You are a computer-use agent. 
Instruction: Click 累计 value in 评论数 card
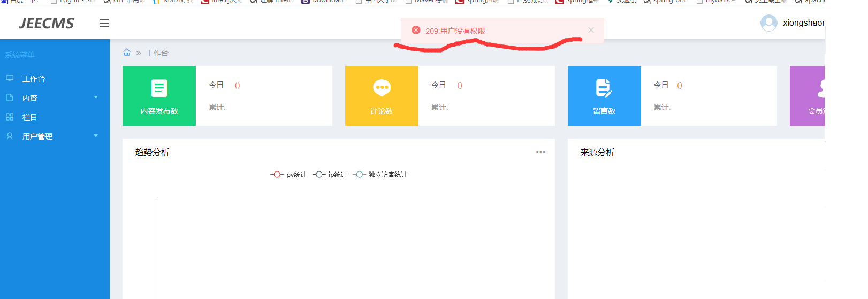[x=440, y=107]
